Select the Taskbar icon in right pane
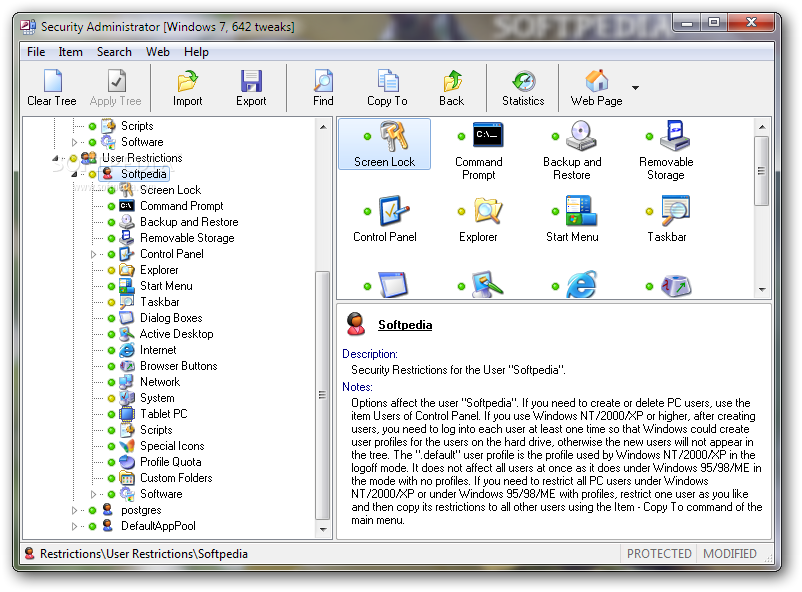 (675, 210)
